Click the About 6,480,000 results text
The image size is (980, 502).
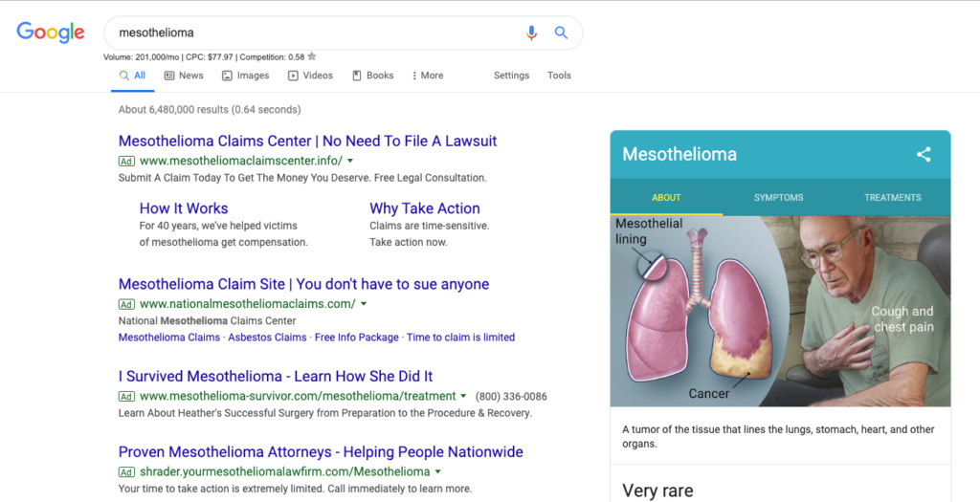click(210, 110)
